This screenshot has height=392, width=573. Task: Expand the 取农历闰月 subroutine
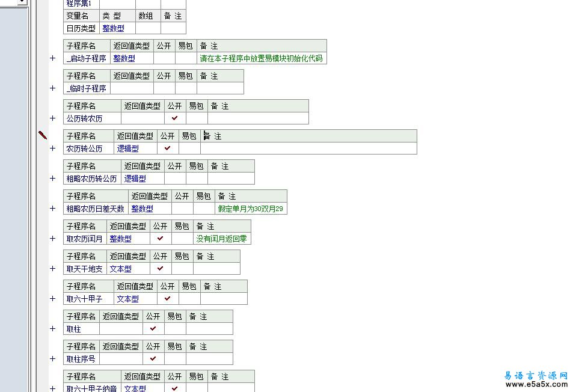(53, 239)
